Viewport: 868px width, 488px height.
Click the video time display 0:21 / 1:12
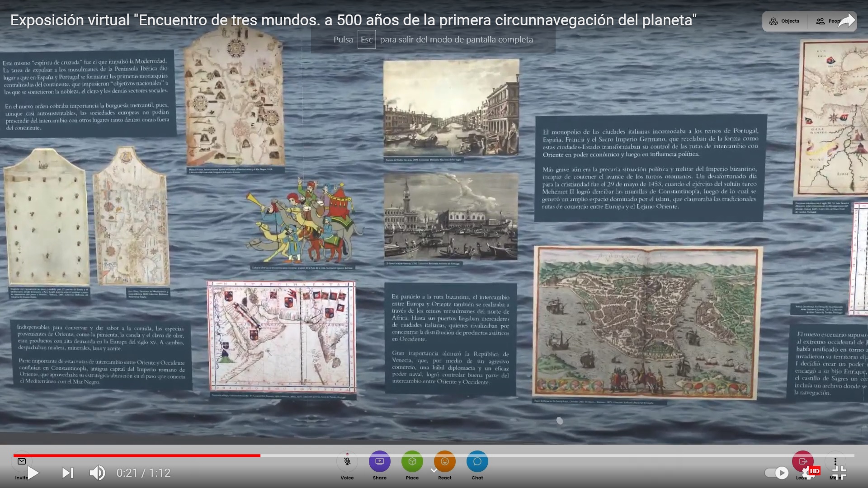143,473
